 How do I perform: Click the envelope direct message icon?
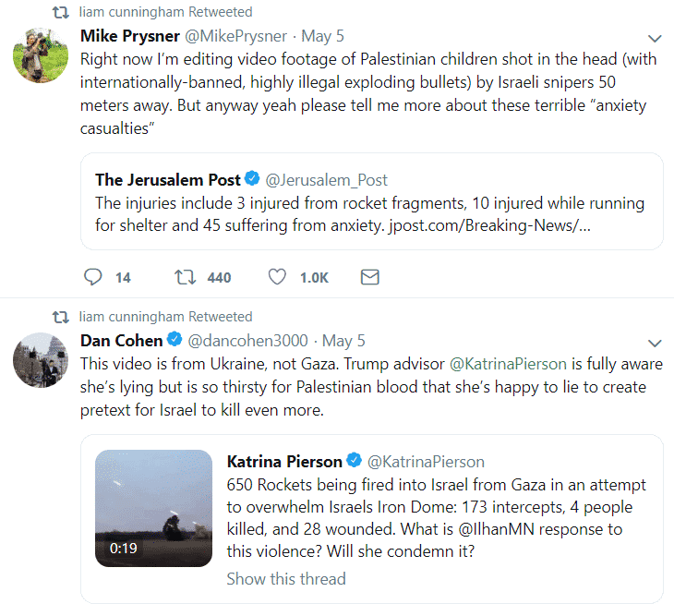coord(369,277)
